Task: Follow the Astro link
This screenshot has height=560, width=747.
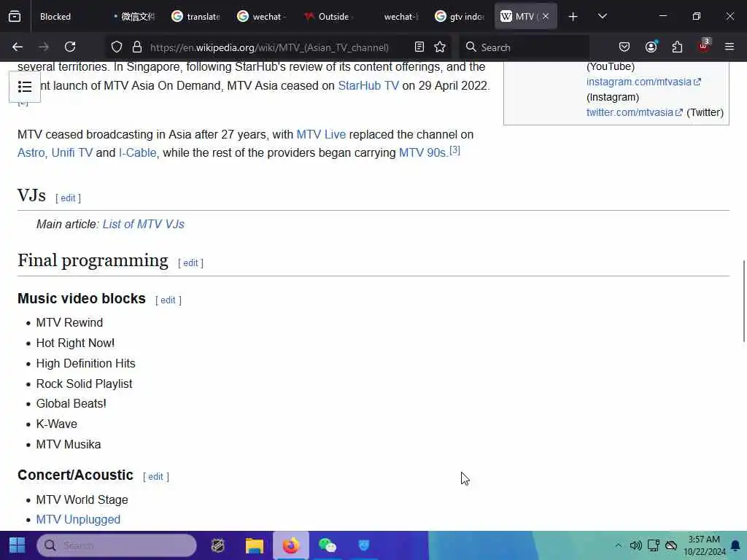Action: (31, 152)
